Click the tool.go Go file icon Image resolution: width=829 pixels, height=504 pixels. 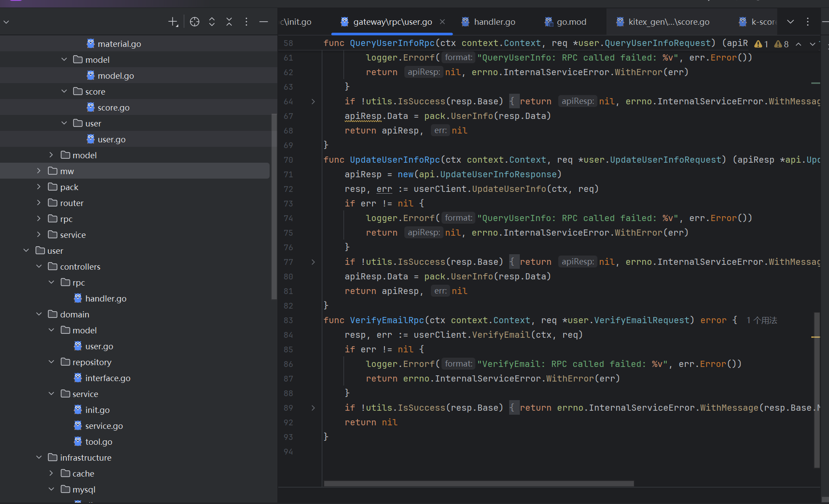pyautogui.click(x=78, y=442)
